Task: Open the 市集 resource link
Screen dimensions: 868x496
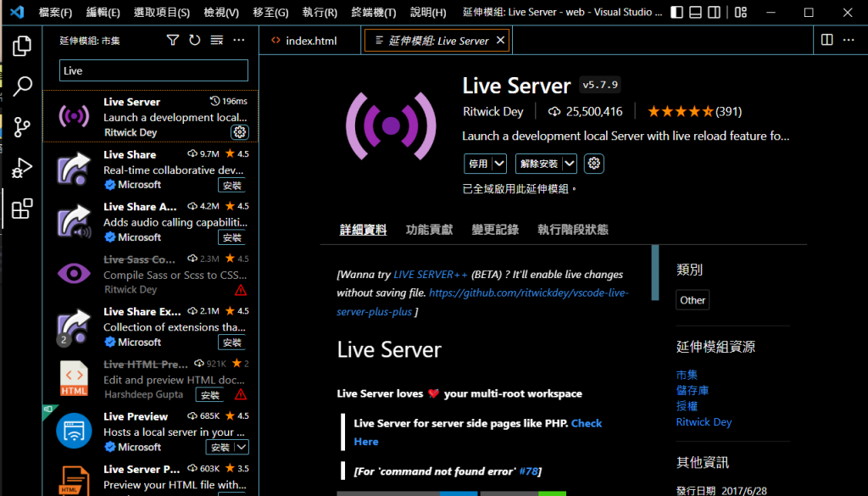Action: [x=687, y=375]
